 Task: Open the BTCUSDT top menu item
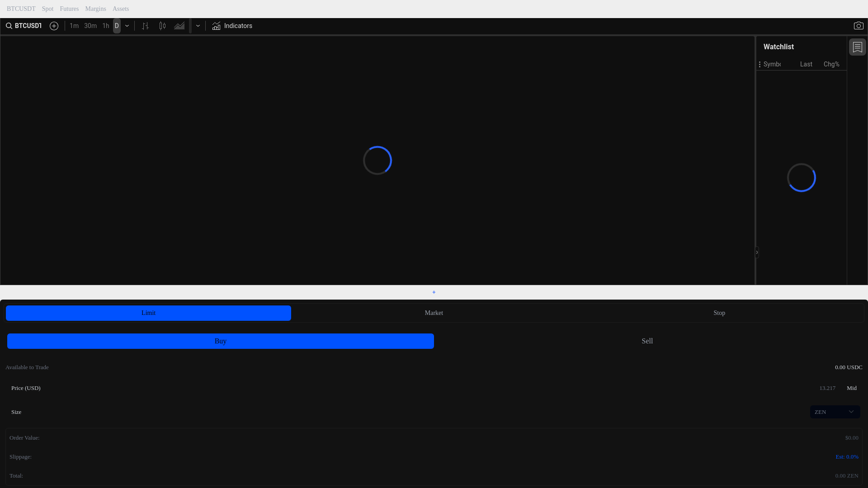(x=21, y=9)
